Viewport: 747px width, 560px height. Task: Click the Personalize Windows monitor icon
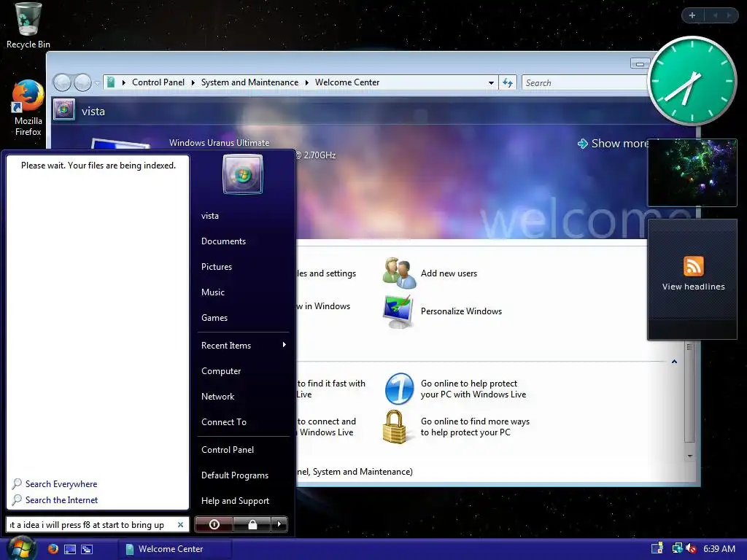[398, 311]
